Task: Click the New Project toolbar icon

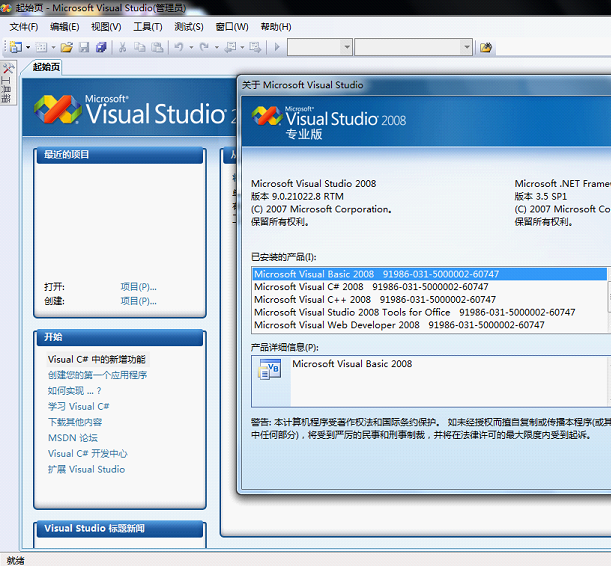Action: [16, 48]
